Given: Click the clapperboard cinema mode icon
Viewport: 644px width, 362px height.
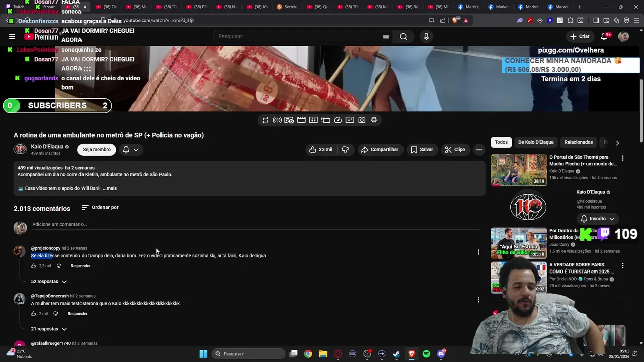Looking at the screenshot, I should 301,120.
